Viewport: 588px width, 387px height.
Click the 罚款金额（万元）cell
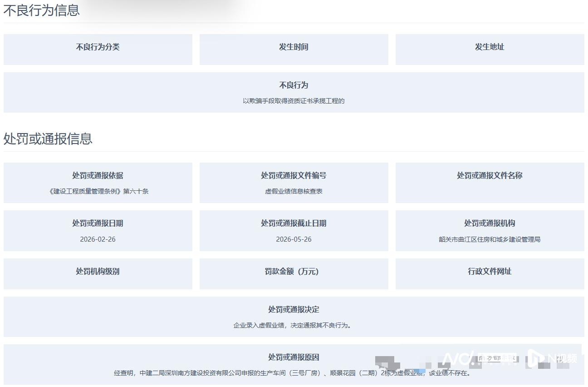[x=294, y=271]
